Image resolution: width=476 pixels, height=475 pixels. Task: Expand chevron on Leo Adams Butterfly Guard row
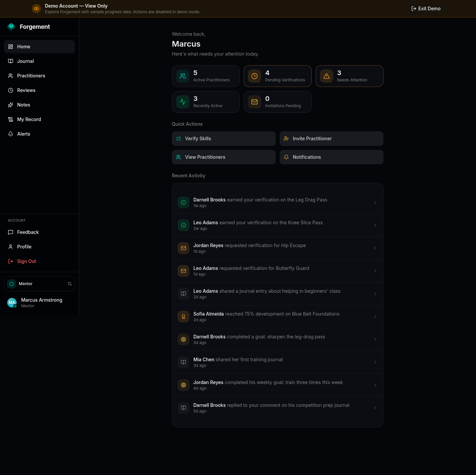point(375,271)
